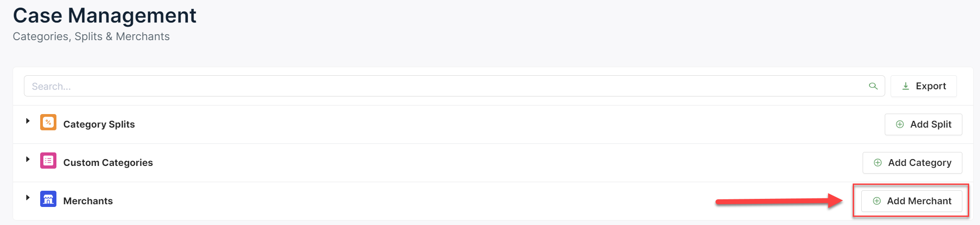980x225 pixels.
Task: Click the plus icon beside Add Split
Action: (x=900, y=124)
